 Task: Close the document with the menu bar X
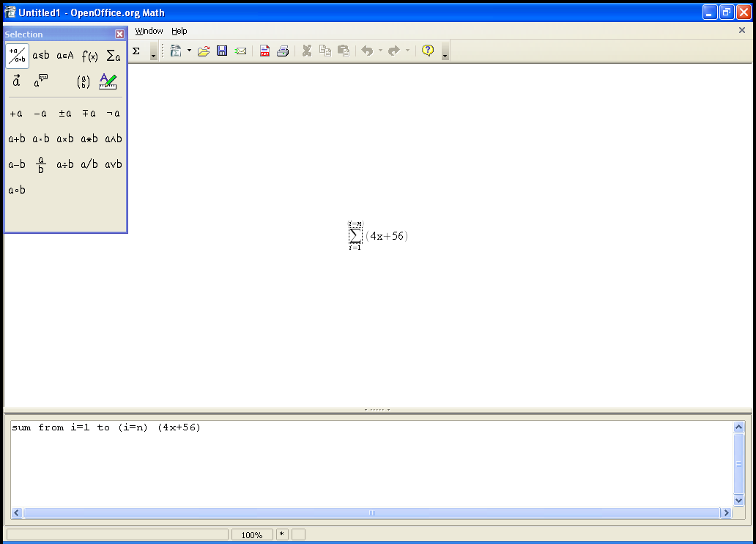click(x=742, y=30)
